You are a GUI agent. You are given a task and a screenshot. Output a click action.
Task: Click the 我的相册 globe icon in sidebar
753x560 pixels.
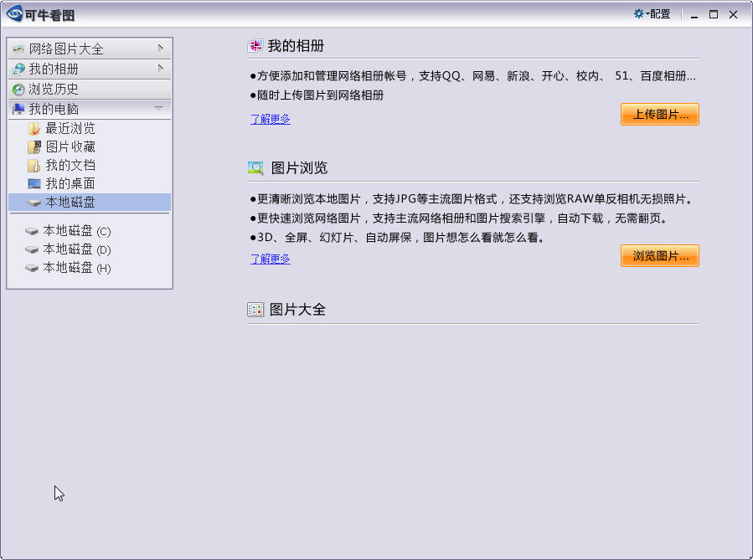(18, 69)
